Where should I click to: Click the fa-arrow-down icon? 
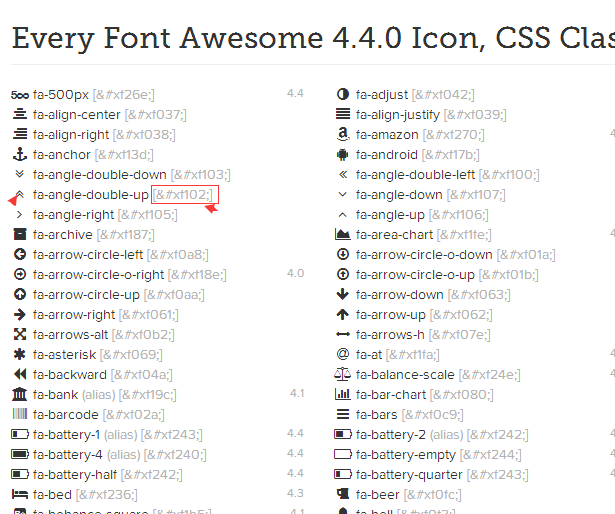coord(343,294)
